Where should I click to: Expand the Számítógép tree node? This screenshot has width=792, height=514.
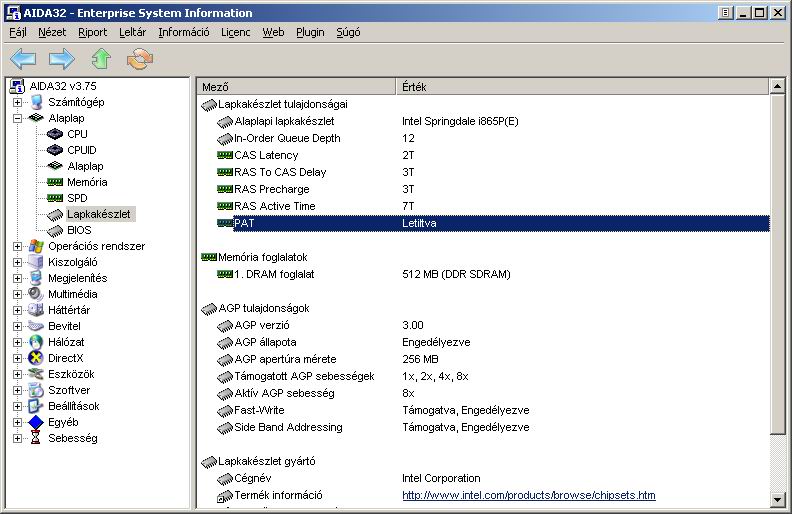17,102
